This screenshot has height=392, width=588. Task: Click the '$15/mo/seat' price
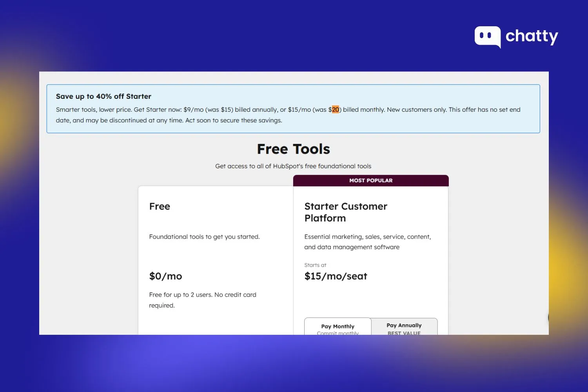point(336,276)
